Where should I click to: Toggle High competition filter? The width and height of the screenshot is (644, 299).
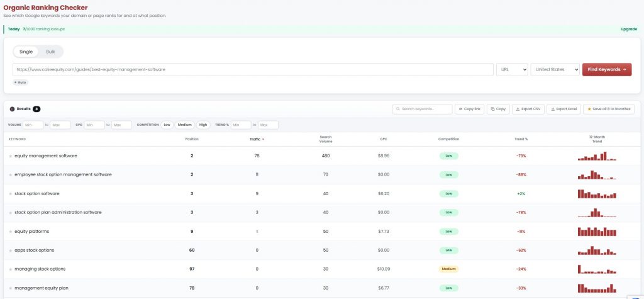(x=203, y=125)
